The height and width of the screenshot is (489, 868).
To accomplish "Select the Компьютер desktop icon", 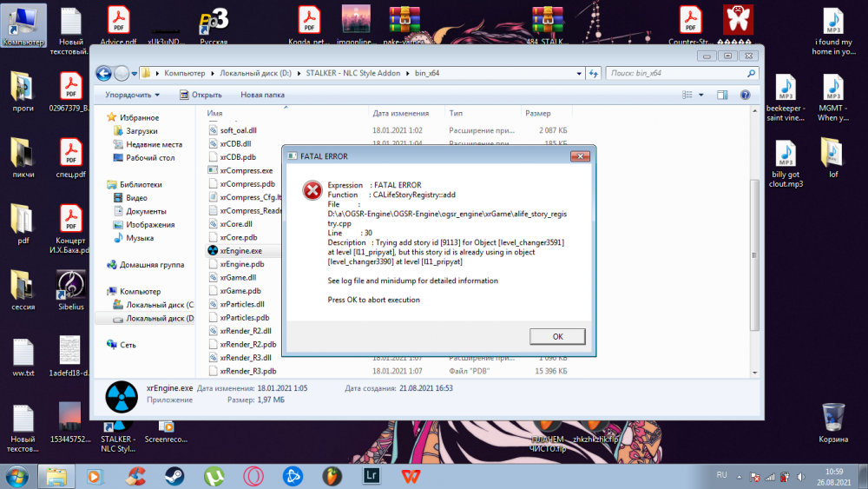I will [x=23, y=26].
